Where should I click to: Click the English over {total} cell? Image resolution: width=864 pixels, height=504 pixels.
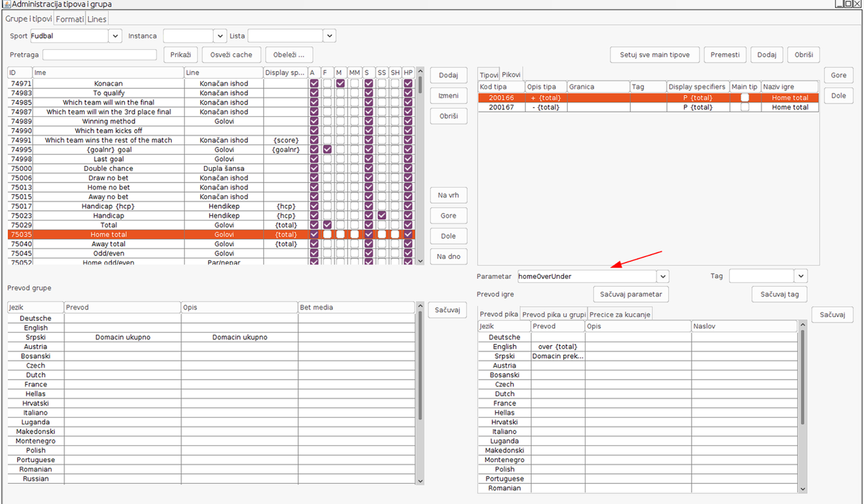click(x=558, y=347)
